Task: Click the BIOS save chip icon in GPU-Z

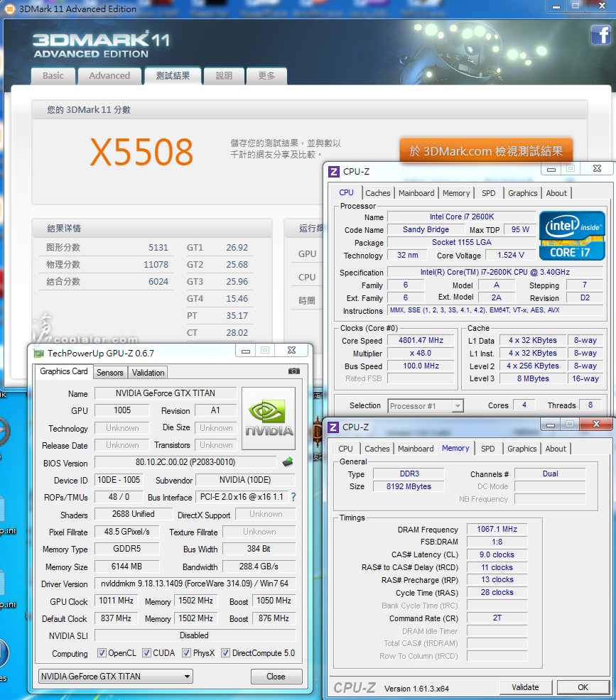Action: pos(288,462)
